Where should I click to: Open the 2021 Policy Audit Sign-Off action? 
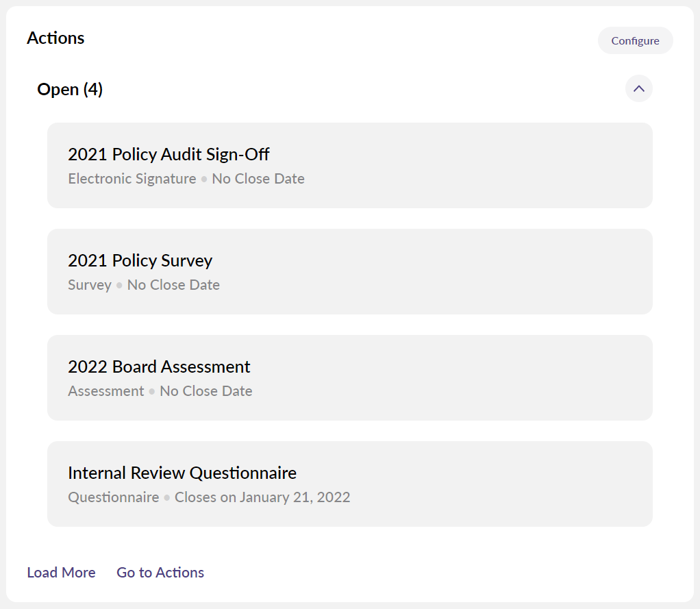168,155
